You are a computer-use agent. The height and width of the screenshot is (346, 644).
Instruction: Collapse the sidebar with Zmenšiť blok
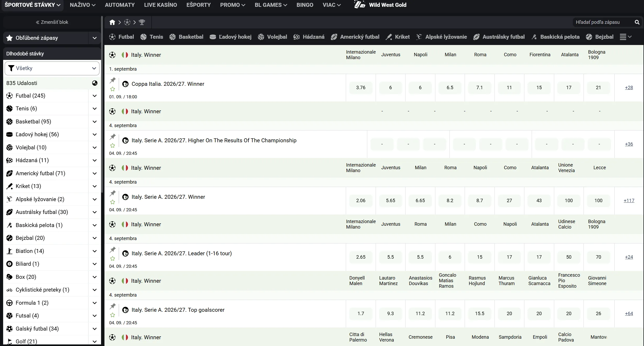click(x=52, y=22)
